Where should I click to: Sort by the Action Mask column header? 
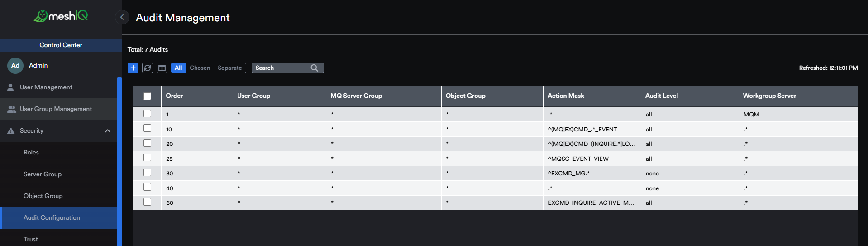(x=592, y=96)
